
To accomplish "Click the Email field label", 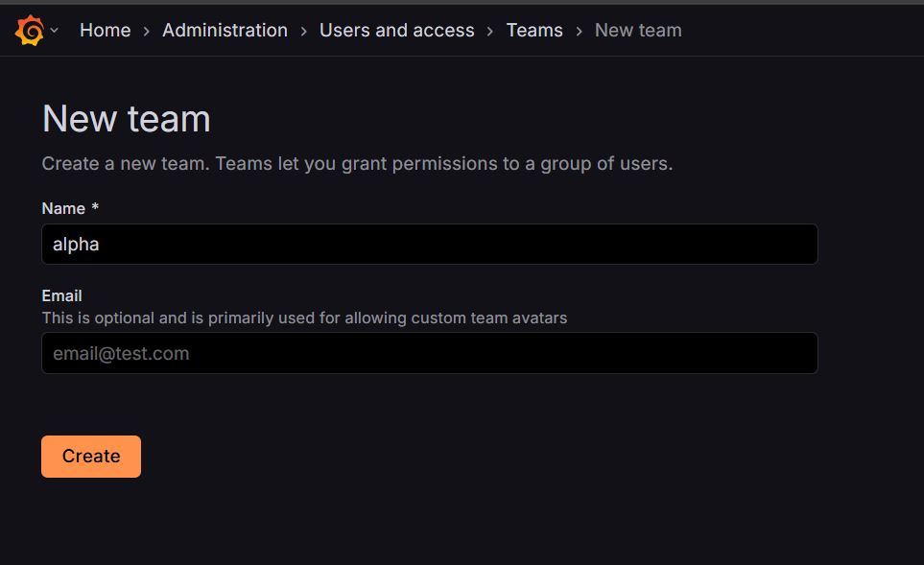I will coord(61,295).
